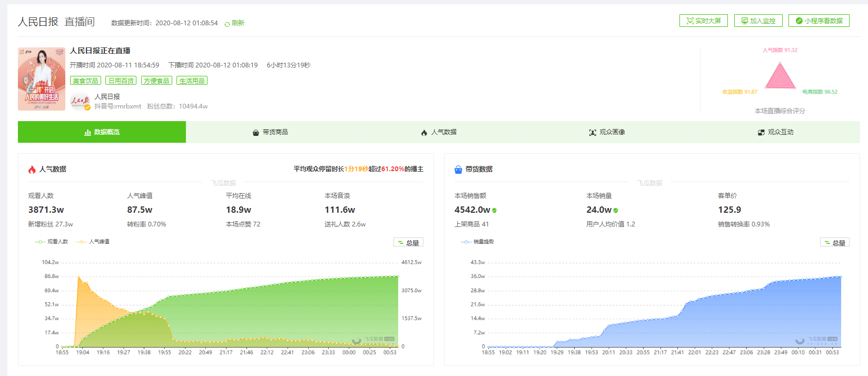Click the 上架商品 41 text
This screenshot has width=868, height=376.
click(472, 224)
